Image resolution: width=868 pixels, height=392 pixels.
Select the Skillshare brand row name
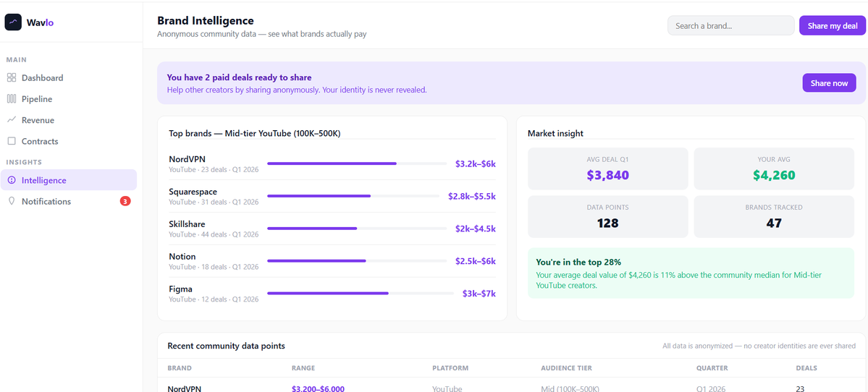187,224
